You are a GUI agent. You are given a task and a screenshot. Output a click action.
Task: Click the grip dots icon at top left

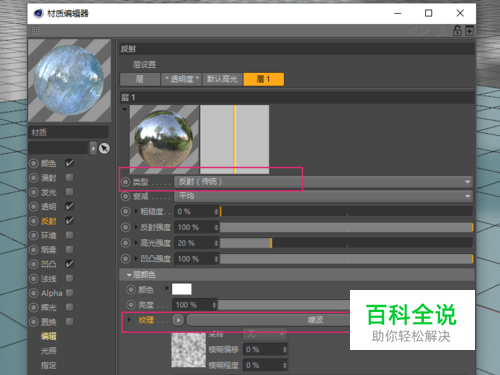pos(35,31)
